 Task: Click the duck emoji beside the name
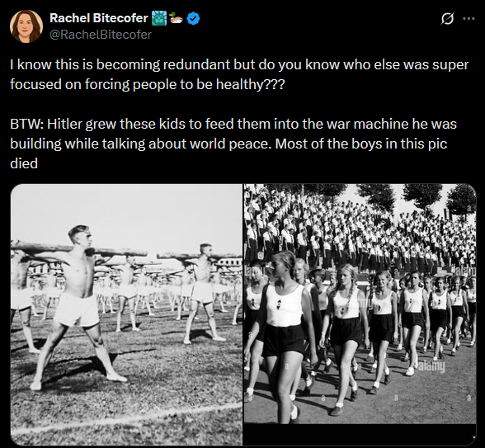tap(177, 18)
